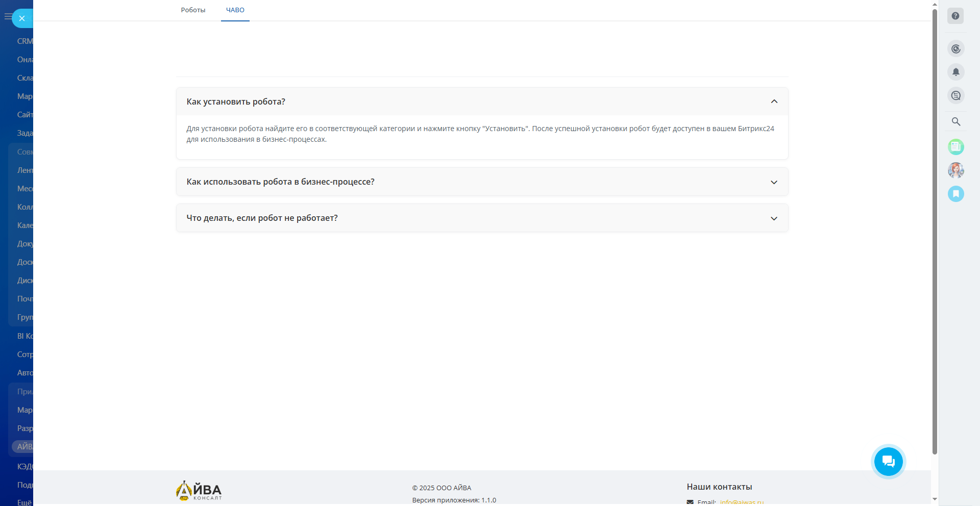Close the slider panel with X button

[x=22, y=18]
